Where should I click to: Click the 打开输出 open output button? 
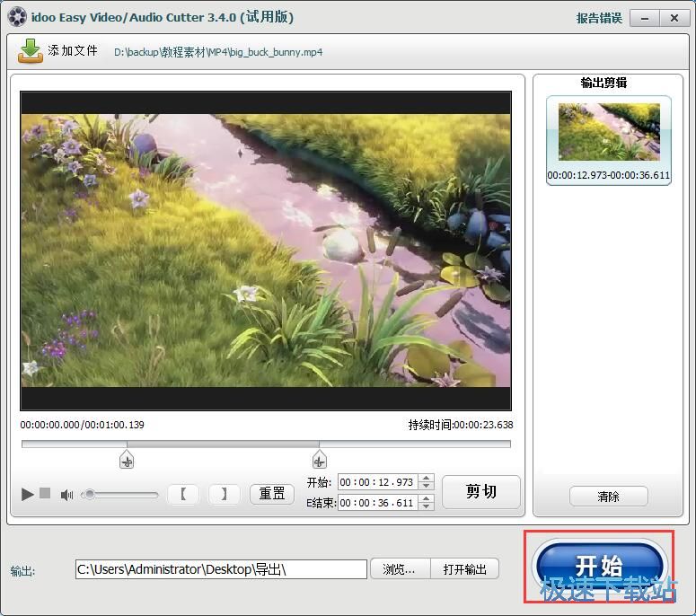click(x=464, y=569)
